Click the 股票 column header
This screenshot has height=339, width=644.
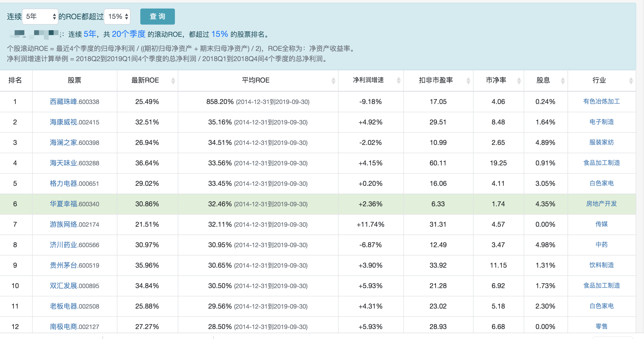tap(75, 80)
